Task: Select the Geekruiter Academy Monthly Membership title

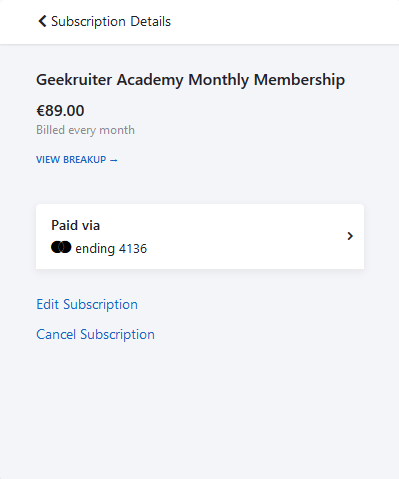Action: (190, 80)
